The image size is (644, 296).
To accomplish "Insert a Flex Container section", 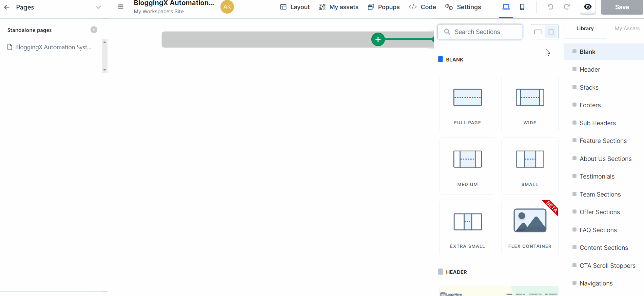I will point(530,228).
